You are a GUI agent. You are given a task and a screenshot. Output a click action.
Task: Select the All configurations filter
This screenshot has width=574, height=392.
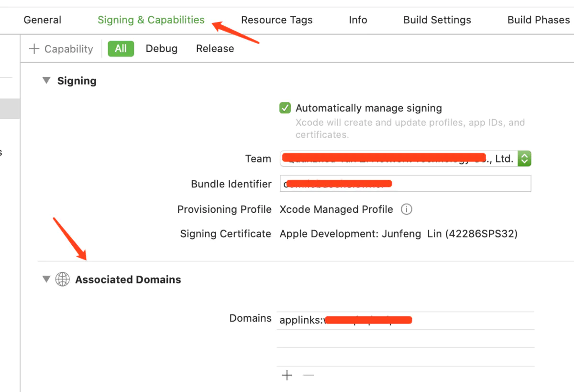[121, 49]
